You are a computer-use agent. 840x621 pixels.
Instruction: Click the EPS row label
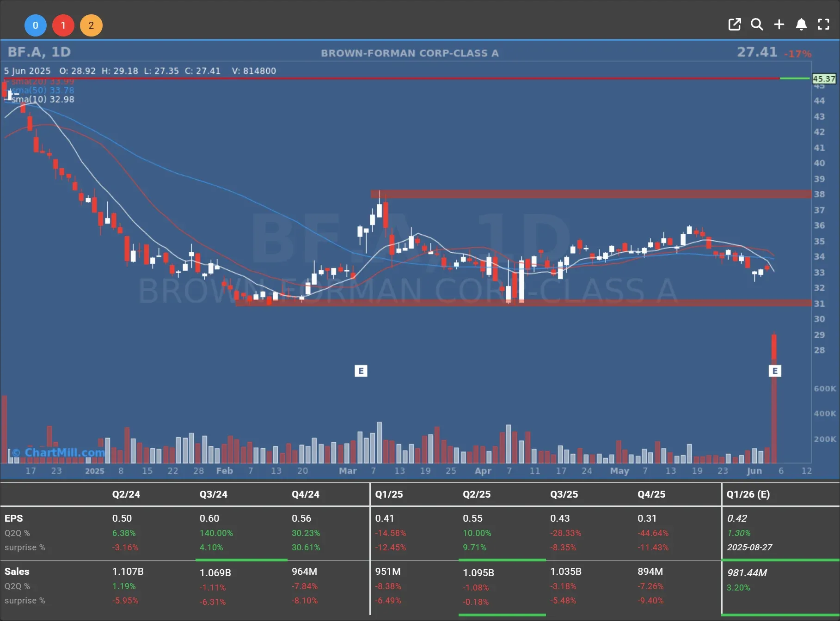[x=14, y=518]
